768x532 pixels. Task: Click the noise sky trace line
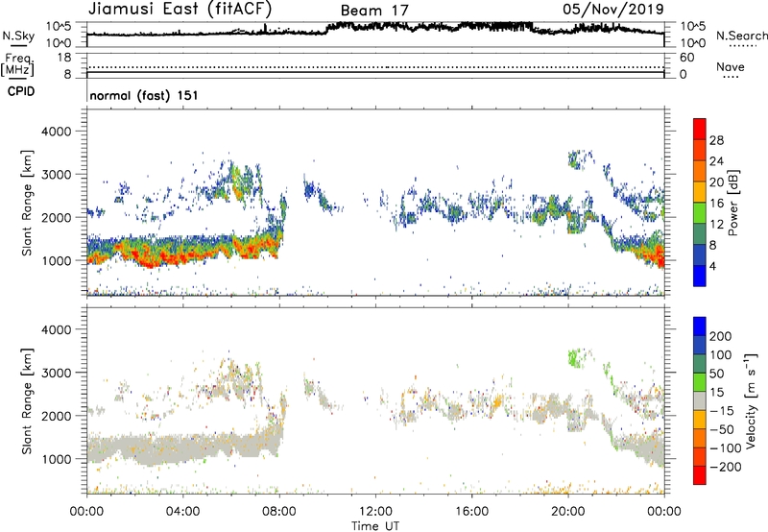(375, 29)
